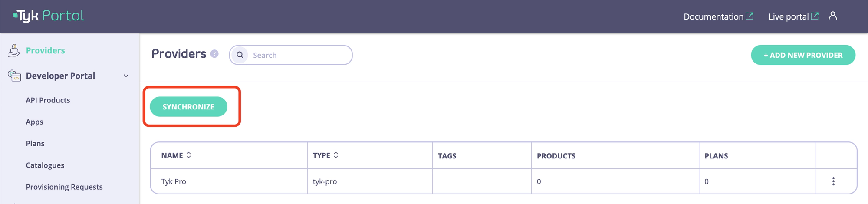Sort providers by the Name column
Screen dimensions: 868x204
pos(188,155)
